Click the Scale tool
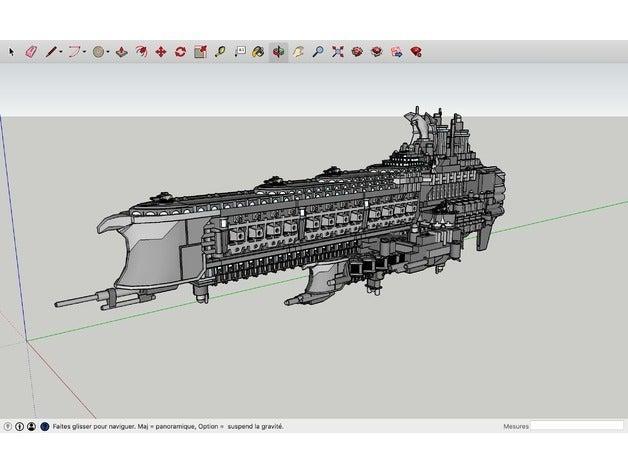 tap(200, 51)
